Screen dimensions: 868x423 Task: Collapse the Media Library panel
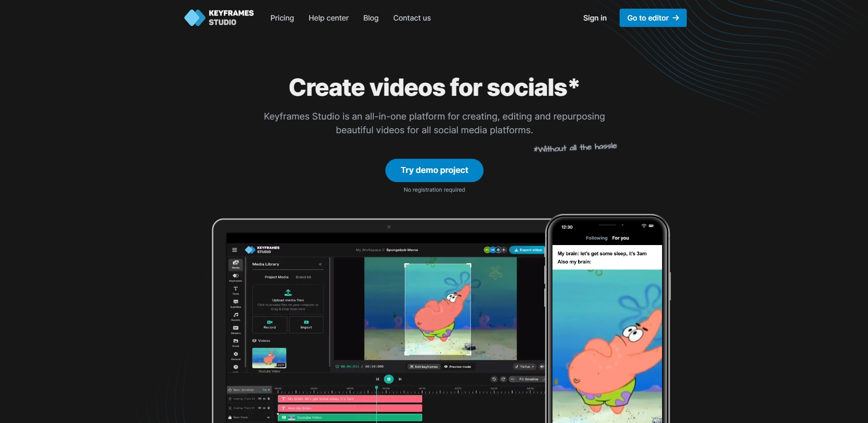click(x=321, y=264)
